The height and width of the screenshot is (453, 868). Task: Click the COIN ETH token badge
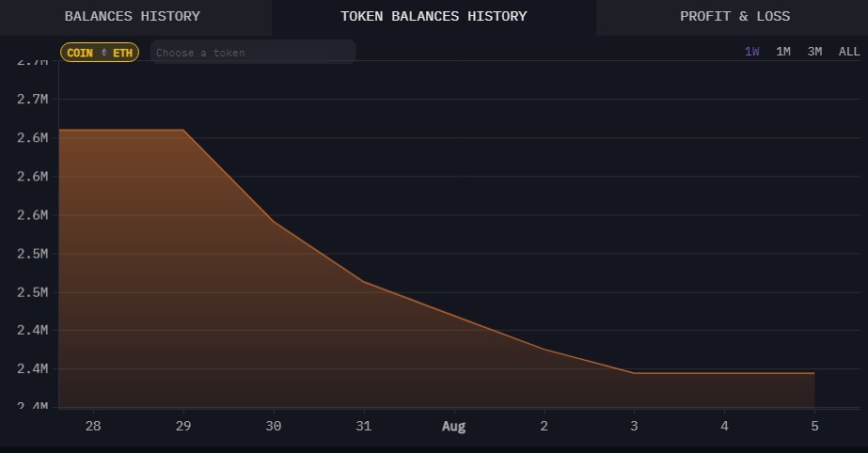point(99,53)
